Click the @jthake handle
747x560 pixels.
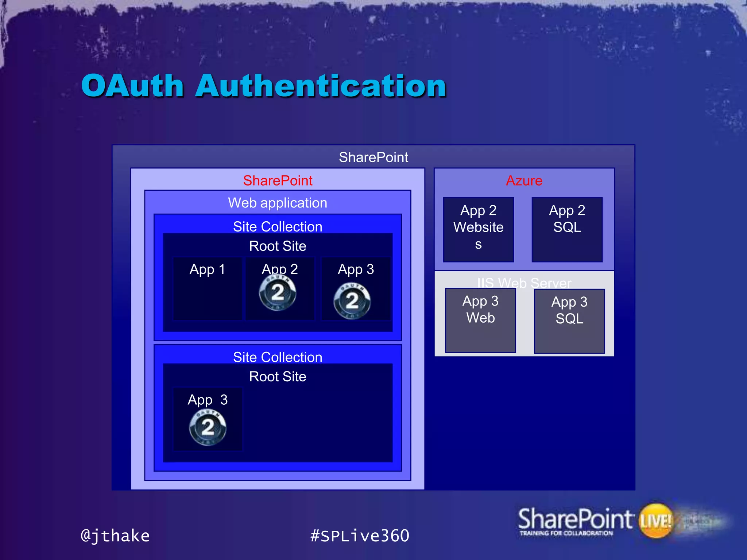[x=115, y=536]
